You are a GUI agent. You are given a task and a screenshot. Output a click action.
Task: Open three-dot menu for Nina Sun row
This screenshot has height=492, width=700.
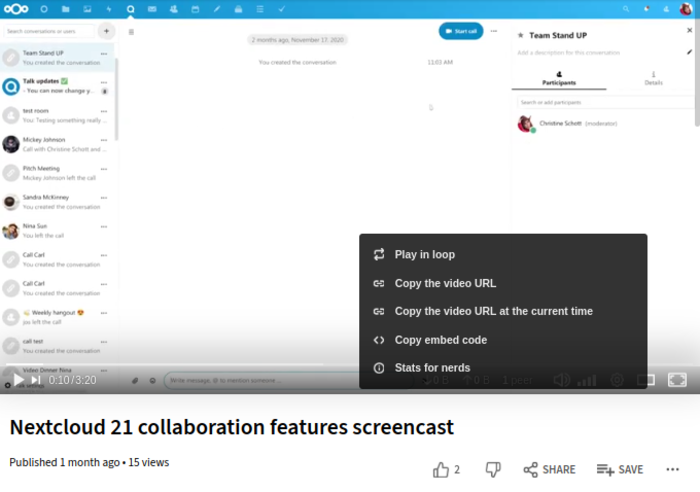104,226
